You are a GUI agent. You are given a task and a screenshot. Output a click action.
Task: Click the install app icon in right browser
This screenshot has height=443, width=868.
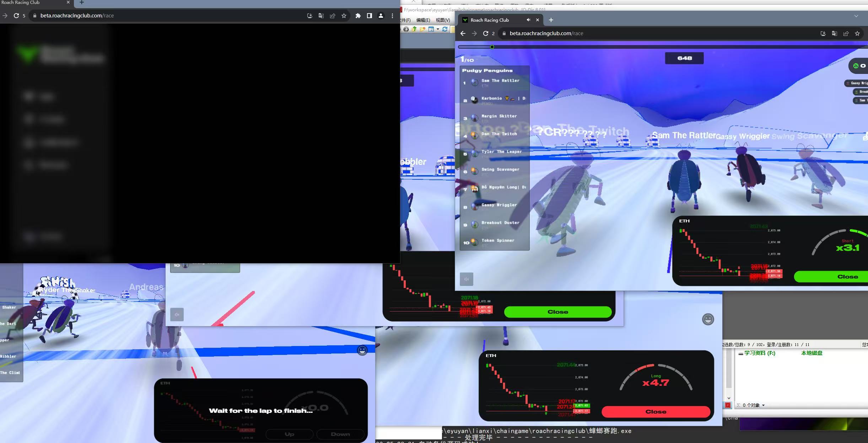click(823, 33)
